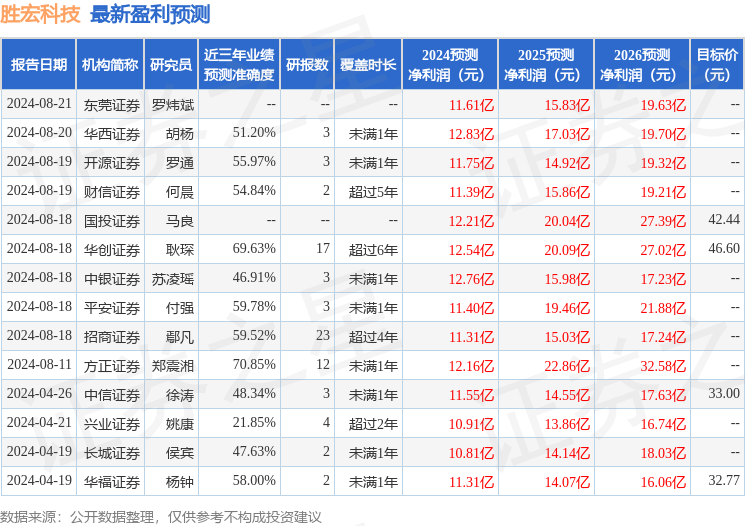The width and height of the screenshot is (745, 526).
Task: Click researcher name 罗炜斌
Action: coord(173,105)
